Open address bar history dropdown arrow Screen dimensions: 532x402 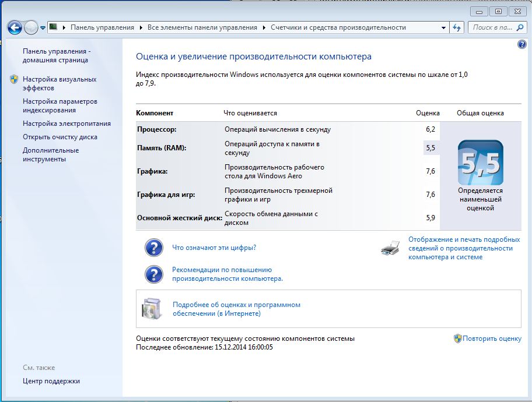coord(444,27)
